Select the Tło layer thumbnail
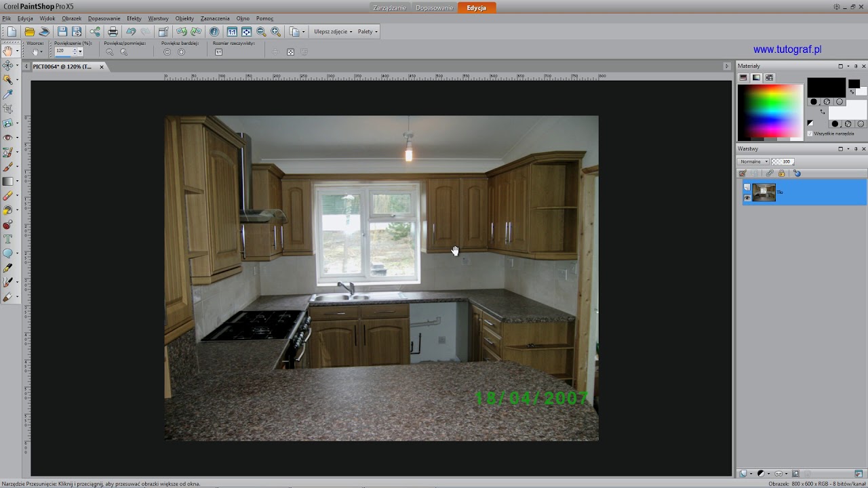The image size is (868, 488). (x=764, y=192)
